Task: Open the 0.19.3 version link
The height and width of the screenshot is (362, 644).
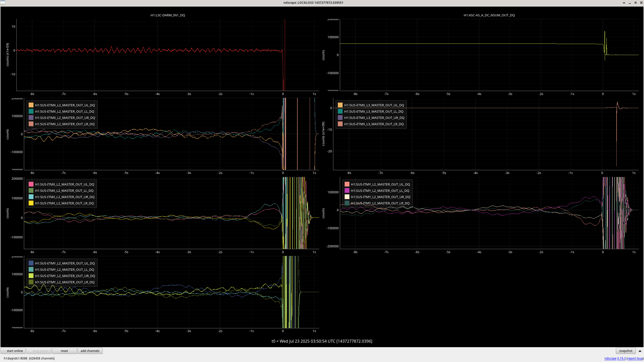Action: (x=621, y=358)
